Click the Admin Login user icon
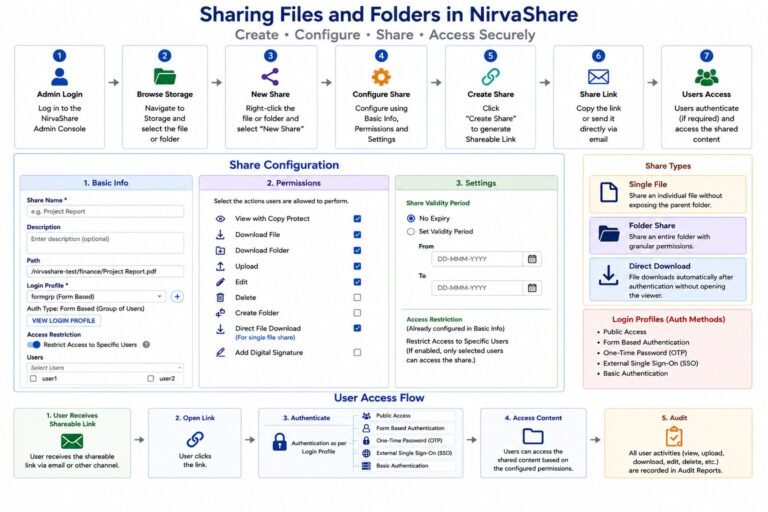Screen dimensions: 768x512 point(59,77)
